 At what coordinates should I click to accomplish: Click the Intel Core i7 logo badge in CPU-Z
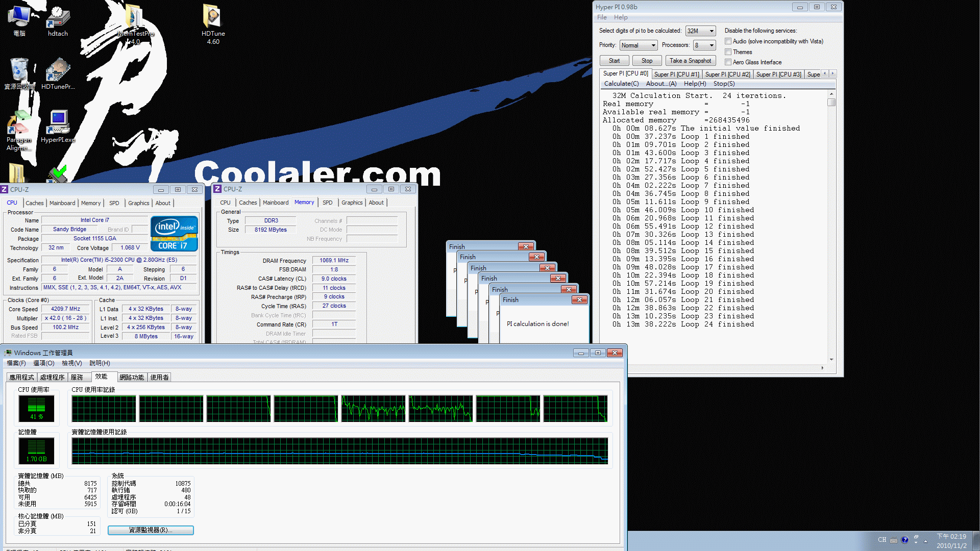[174, 233]
